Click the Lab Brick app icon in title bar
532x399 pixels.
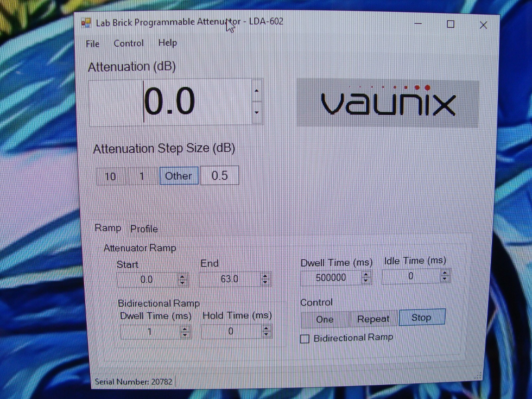(x=86, y=23)
